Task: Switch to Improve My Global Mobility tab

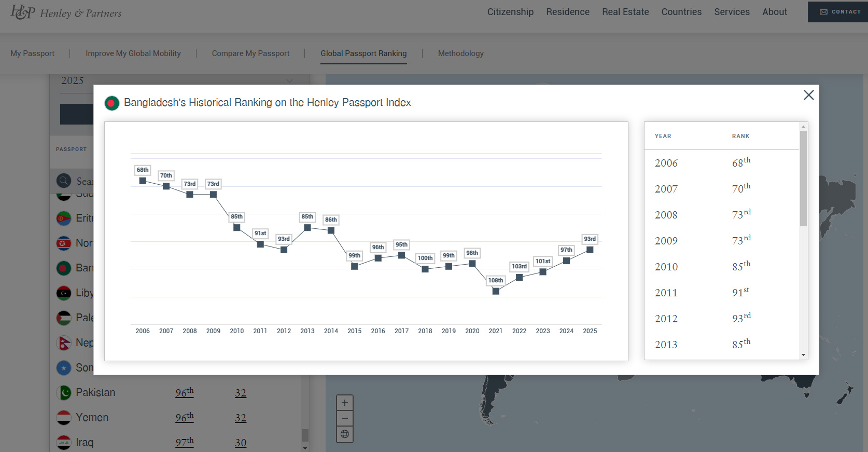Action: [x=133, y=53]
